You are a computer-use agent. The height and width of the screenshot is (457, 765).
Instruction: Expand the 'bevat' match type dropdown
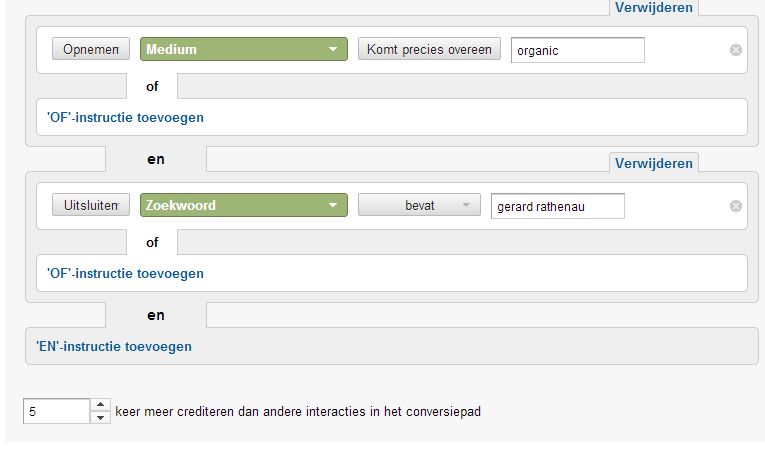pos(419,205)
